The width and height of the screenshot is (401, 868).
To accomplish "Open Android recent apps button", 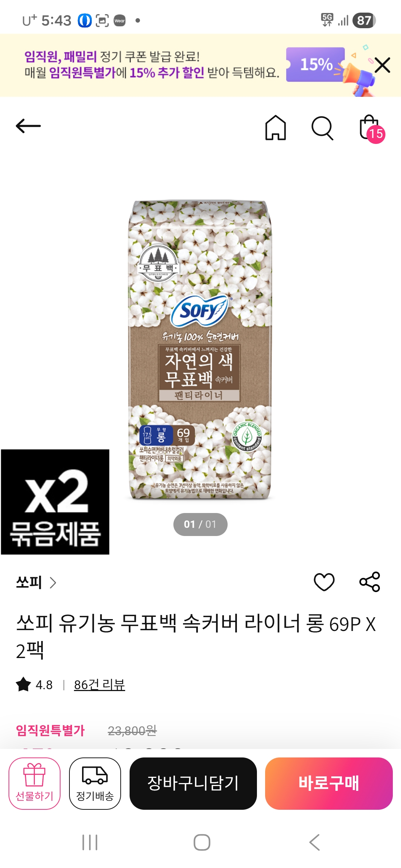I will pos(90,842).
